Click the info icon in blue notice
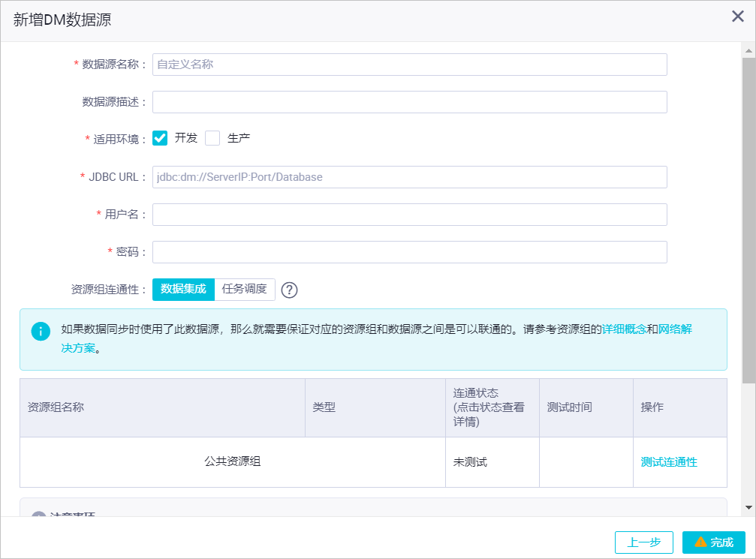Image resolution: width=756 pixels, height=559 pixels. click(41, 332)
